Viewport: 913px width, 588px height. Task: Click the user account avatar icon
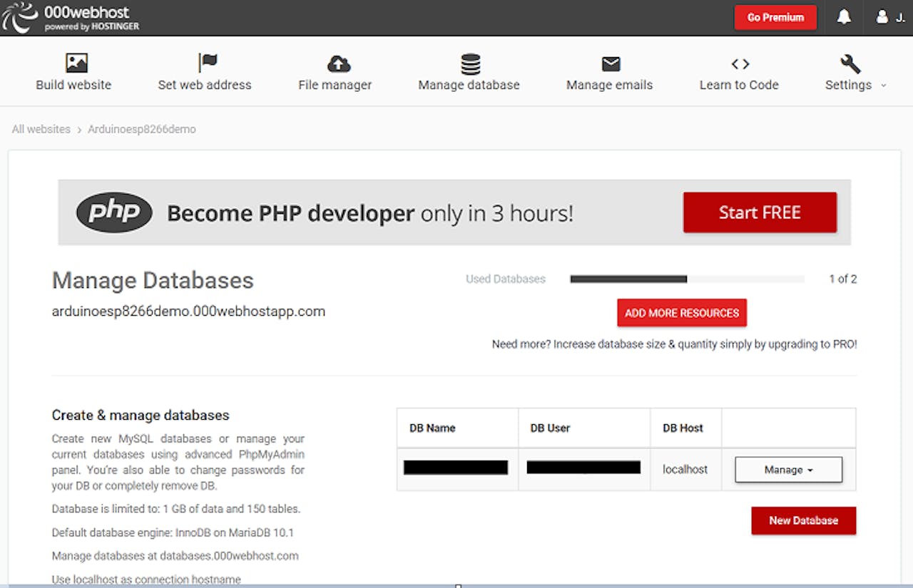[882, 17]
